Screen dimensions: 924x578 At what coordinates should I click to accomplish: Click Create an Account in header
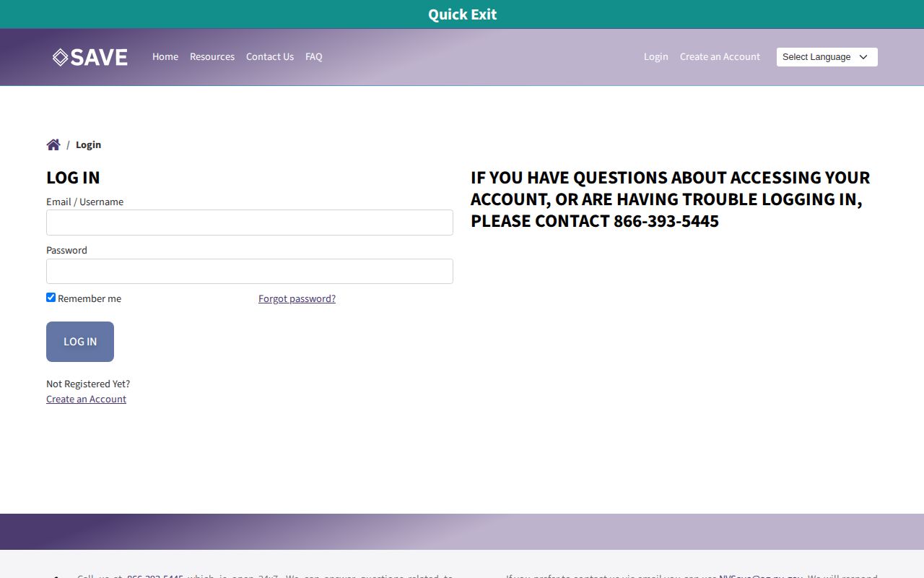point(720,56)
